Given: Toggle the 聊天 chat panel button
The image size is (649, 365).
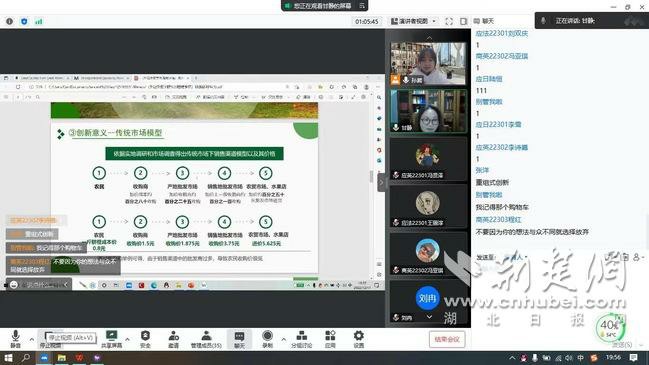Looking at the screenshot, I should click(x=239, y=339).
